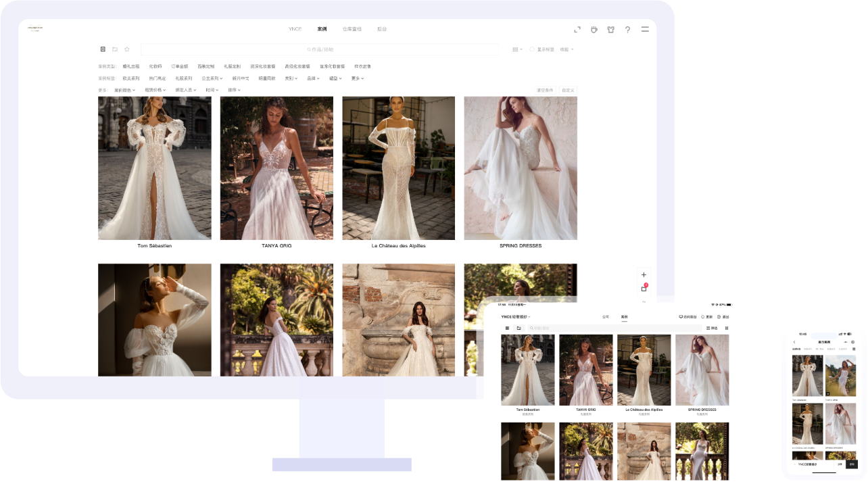Switch to folder view icon on desktop
This screenshot has height=488, width=868.
115,49
